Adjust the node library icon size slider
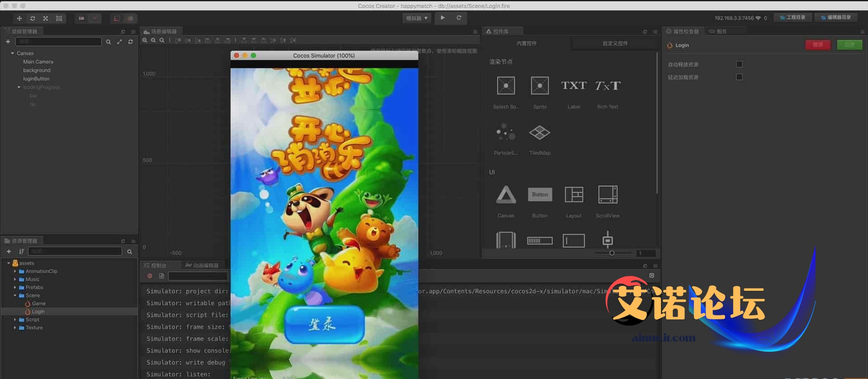The height and width of the screenshot is (379, 868). click(x=612, y=253)
